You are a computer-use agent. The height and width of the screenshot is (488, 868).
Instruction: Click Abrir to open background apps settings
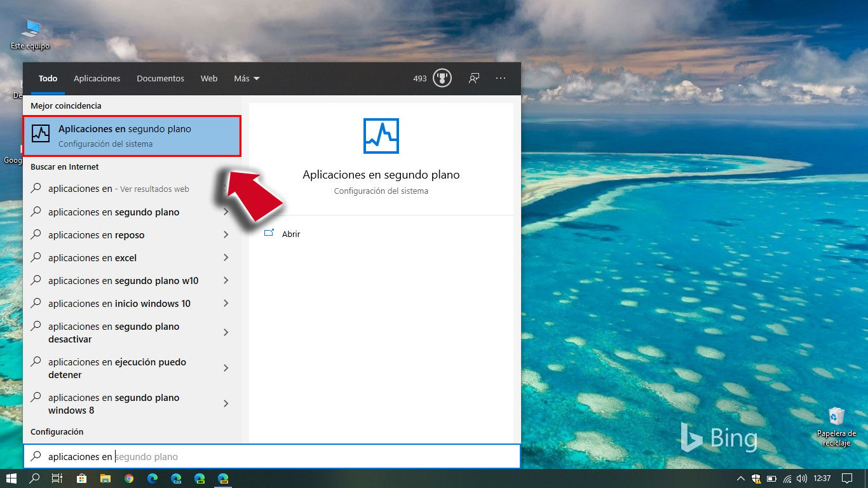tap(290, 234)
